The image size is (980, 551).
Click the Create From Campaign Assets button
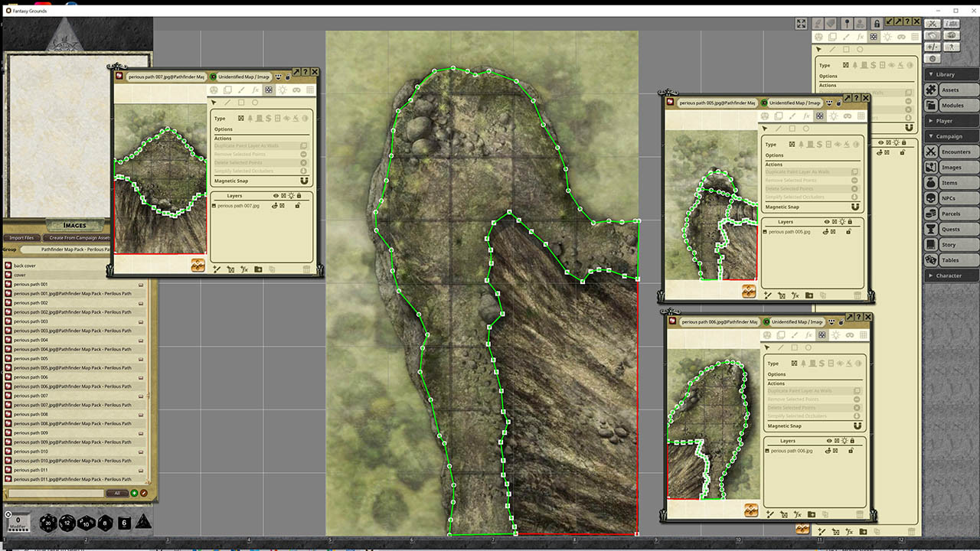(78, 238)
